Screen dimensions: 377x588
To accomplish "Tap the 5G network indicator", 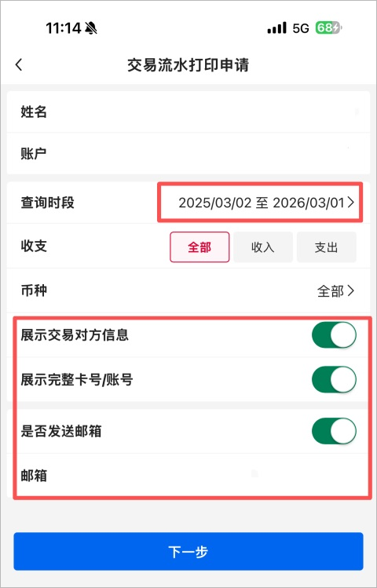I will (x=301, y=28).
